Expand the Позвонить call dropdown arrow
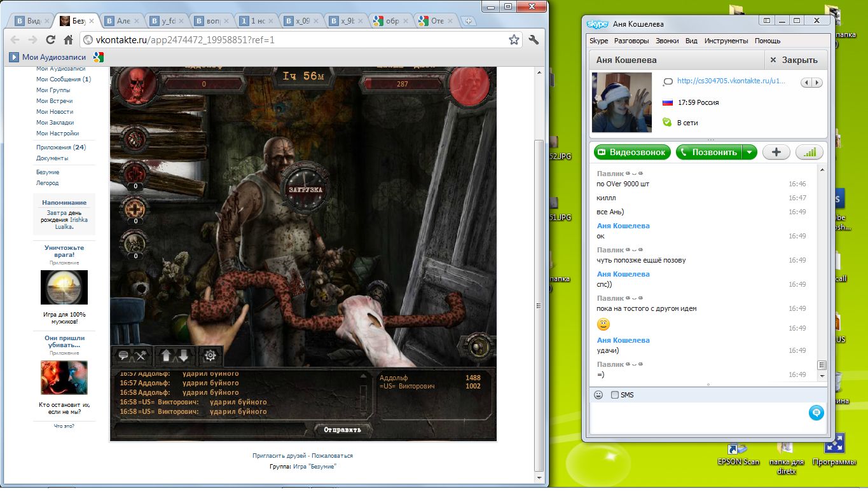 tap(750, 152)
